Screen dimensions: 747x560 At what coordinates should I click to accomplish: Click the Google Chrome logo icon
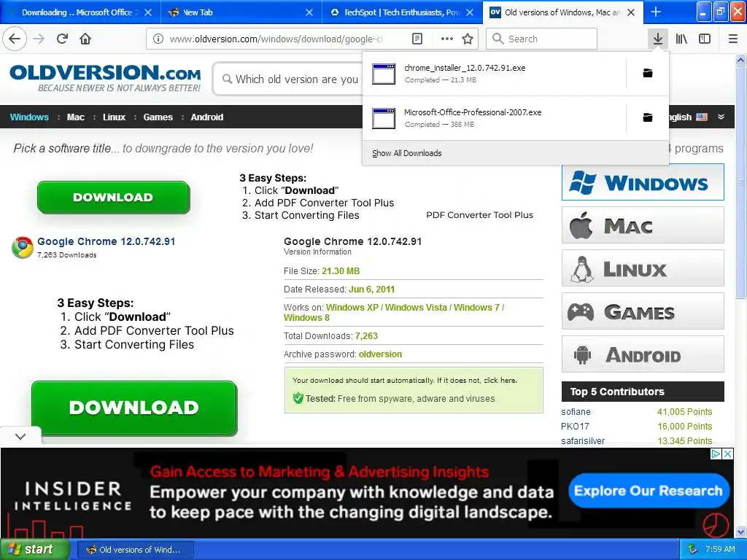23,247
